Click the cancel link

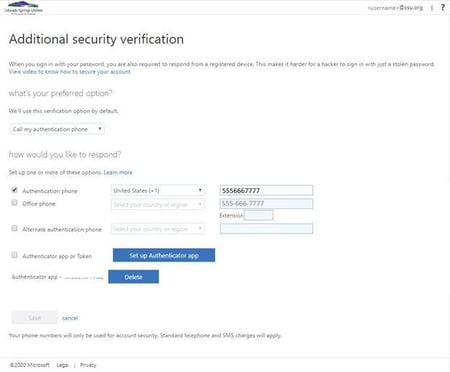coord(70,318)
